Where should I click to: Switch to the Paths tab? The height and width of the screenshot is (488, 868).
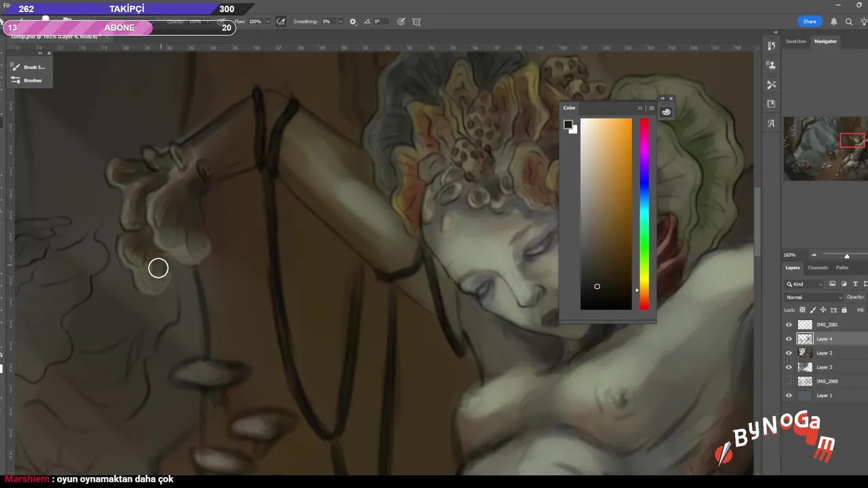842,268
